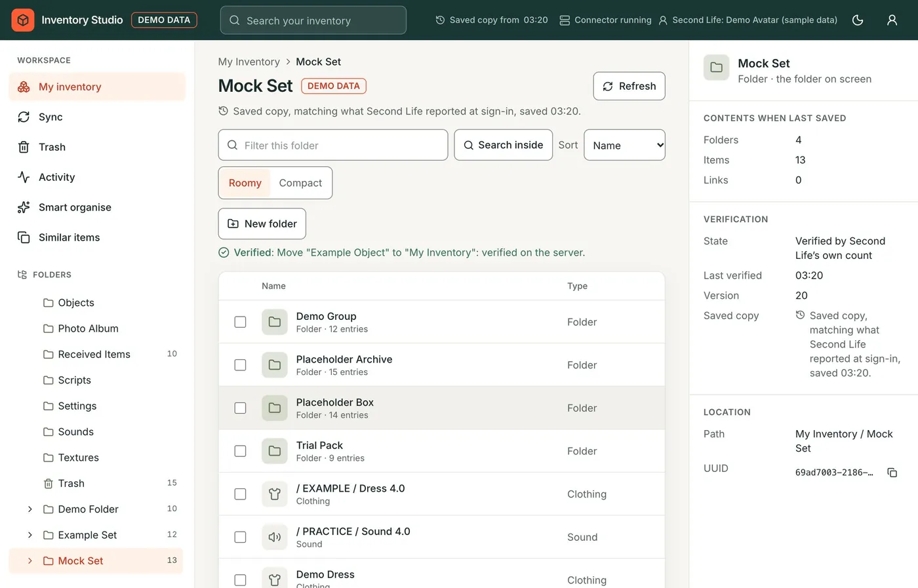Open the Sync section
The height and width of the screenshot is (588, 918).
[97, 117]
